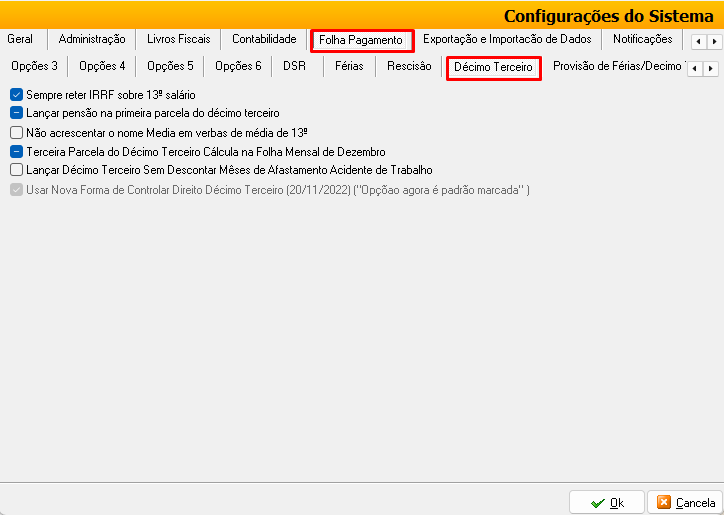Toggle 'Sempre reter IRRF sobre 13º salário'
This screenshot has height=515, width=724.
point(16,95)
